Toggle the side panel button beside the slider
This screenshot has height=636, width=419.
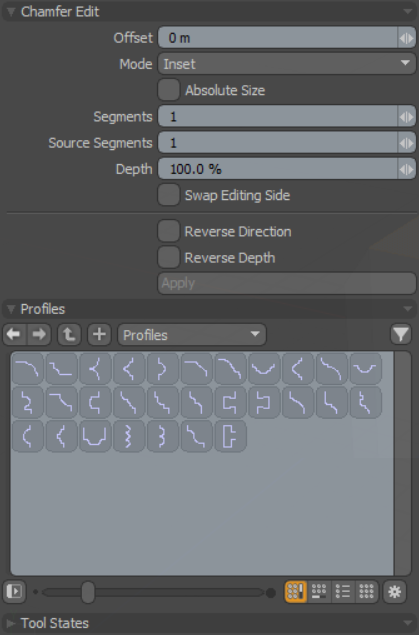tap(15, 592)
